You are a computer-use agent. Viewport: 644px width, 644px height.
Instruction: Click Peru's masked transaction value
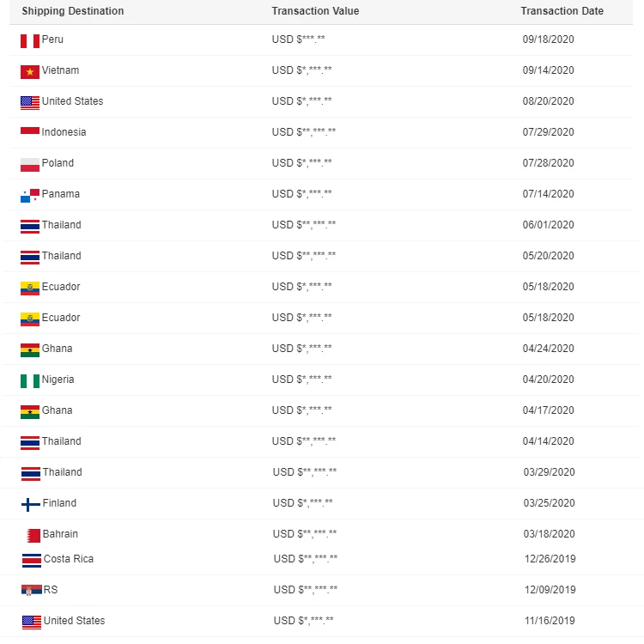pyautogui.click(x=299, y=39)
